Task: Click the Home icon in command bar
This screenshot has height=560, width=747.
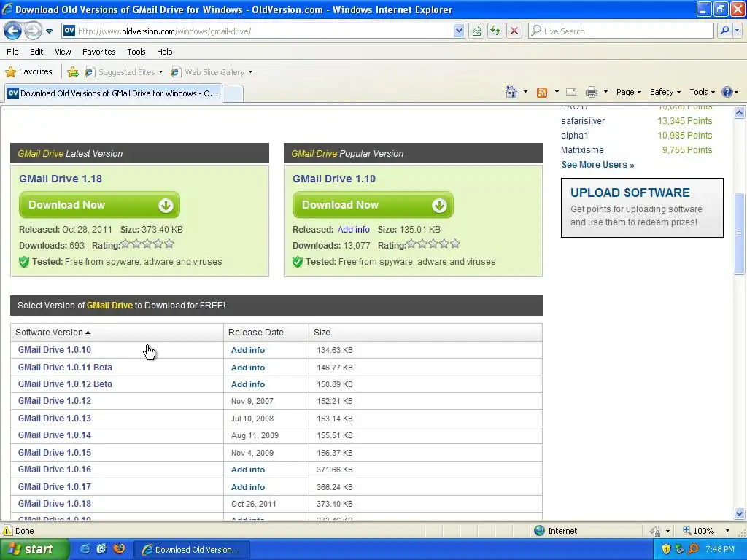Action: pyautogui.click(x=511, y=92)
